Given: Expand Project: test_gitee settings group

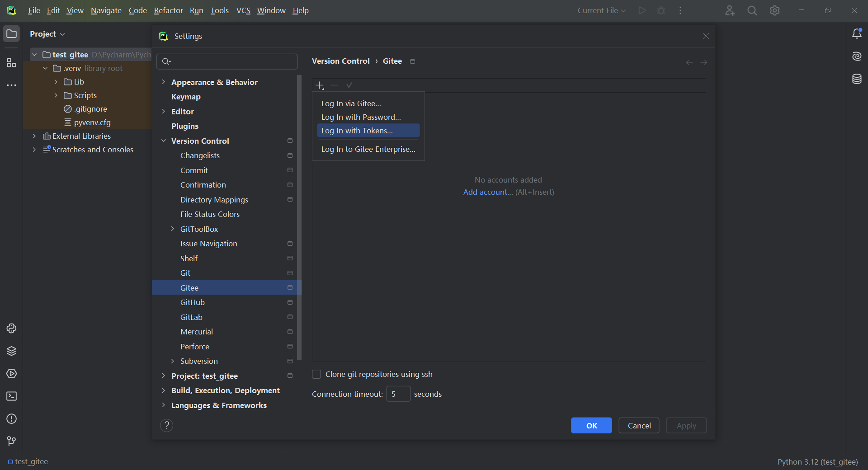Looking at the screenshot, I should (164, 376).
